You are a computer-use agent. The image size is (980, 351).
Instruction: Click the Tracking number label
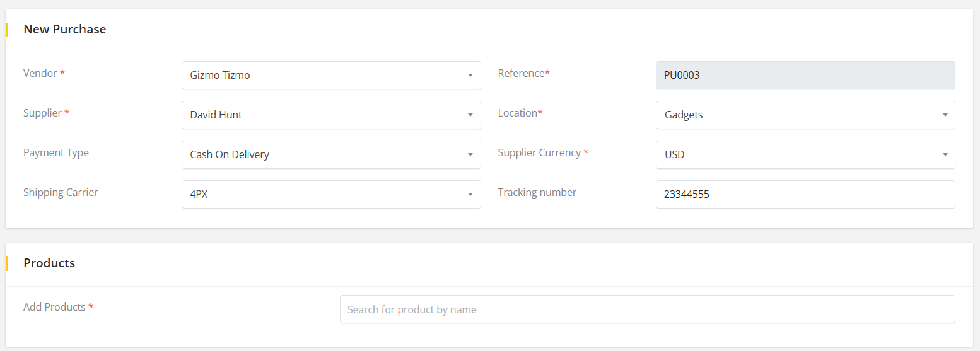pyautogui.click(x=537, y=192)
